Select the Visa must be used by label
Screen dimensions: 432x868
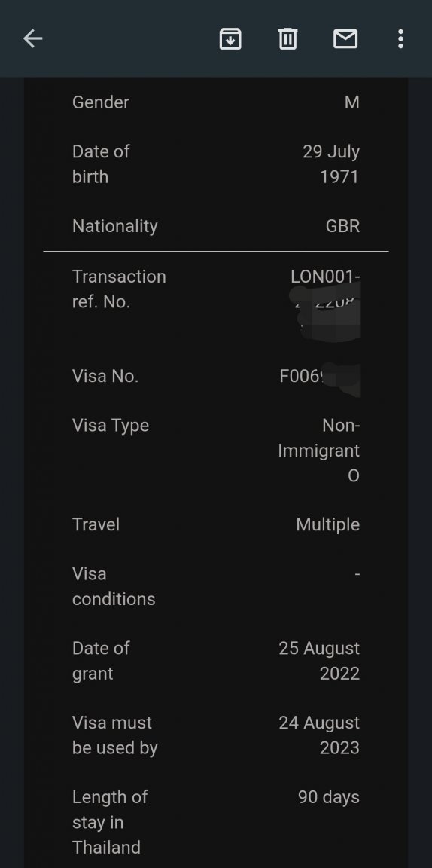tap(114, 735)
